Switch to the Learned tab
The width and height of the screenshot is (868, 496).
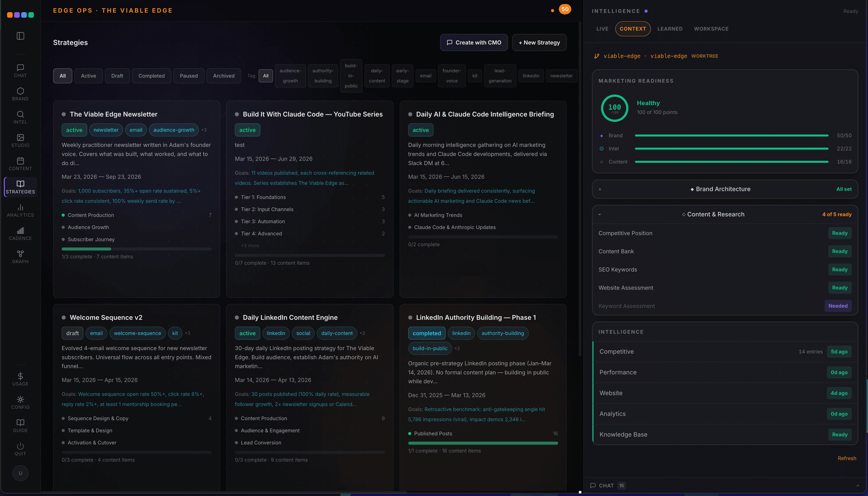pyautogui.click(x=670, y=29)
